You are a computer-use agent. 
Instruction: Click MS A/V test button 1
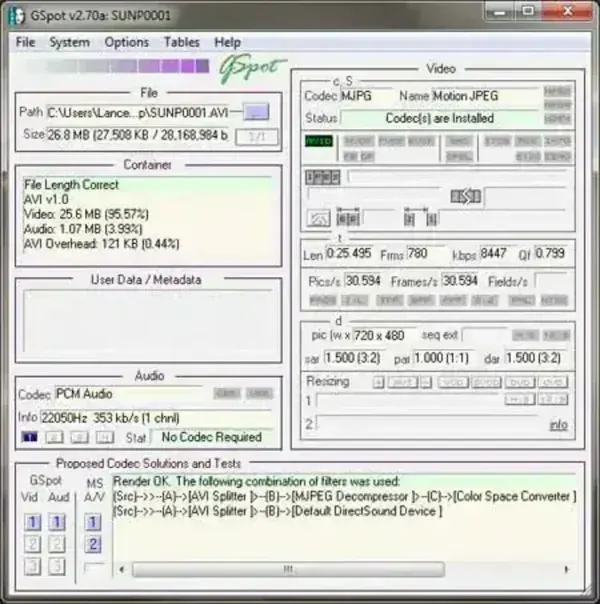(x=93, y=522)
